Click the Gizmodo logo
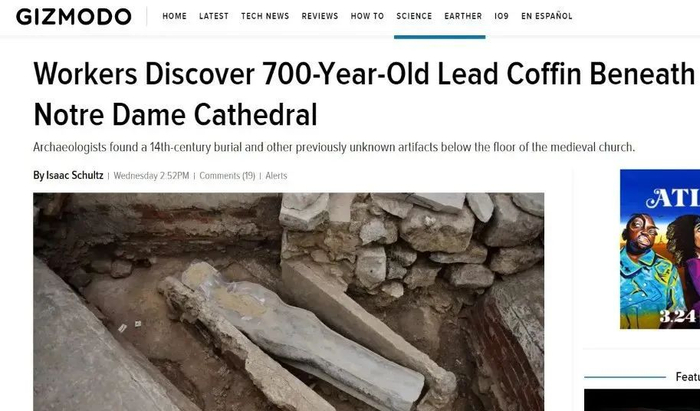 click(x=74, y=17)
